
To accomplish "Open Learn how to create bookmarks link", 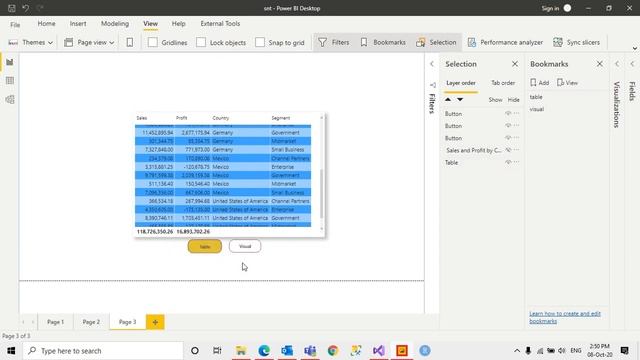I will coord(565,318).
